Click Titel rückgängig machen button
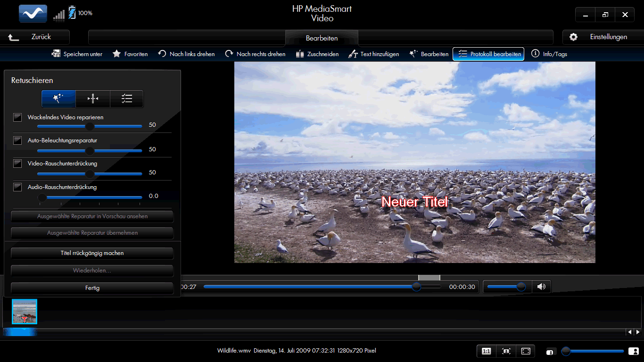644x362 pixels. coord(92,253)
